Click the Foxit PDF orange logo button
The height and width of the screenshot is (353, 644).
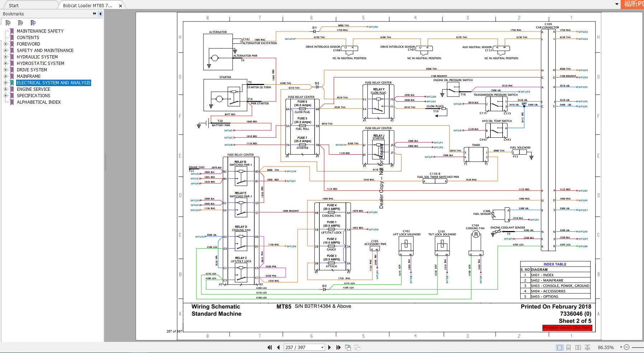(633, 4)
